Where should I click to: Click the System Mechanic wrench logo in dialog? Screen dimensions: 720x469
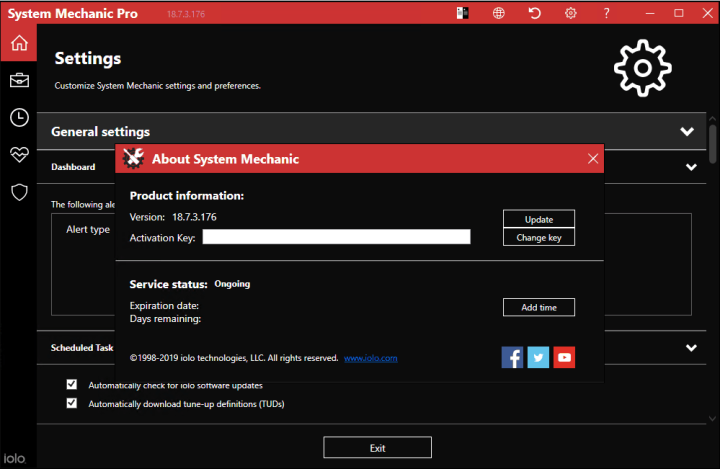(133, 158)
